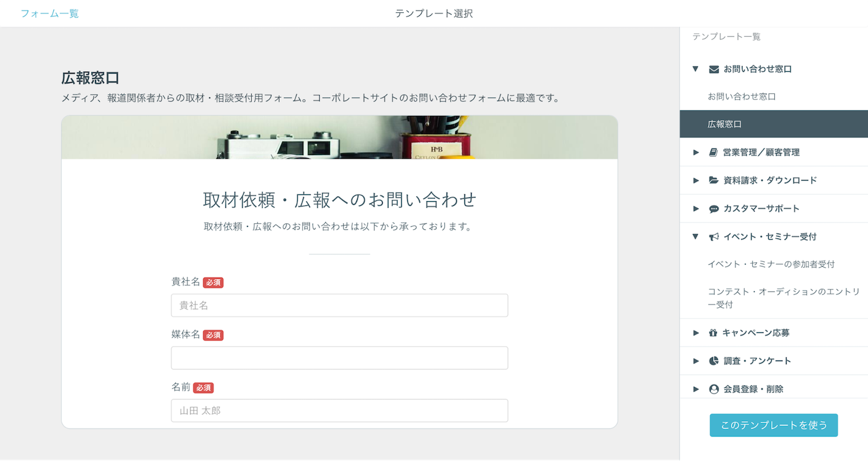Click the pie chart icon beside 調査・アンケート

coord(712,360)
